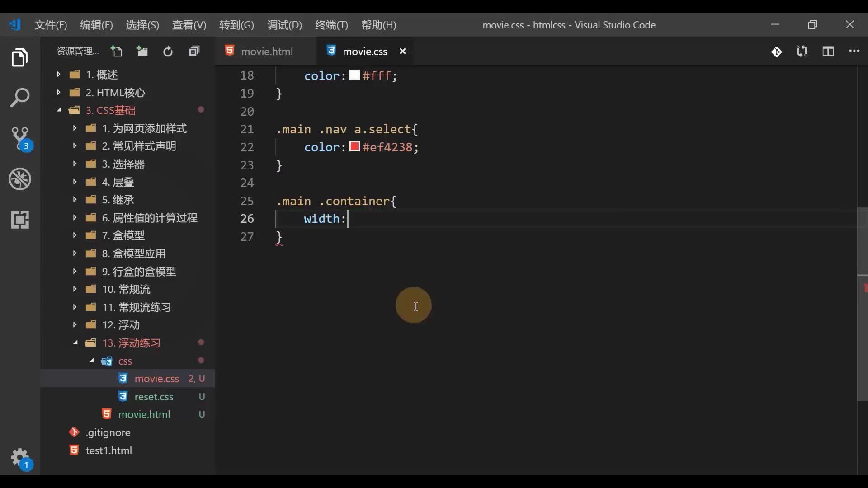
Task: Refresh the explorer file tree
Action: [168, 52]
